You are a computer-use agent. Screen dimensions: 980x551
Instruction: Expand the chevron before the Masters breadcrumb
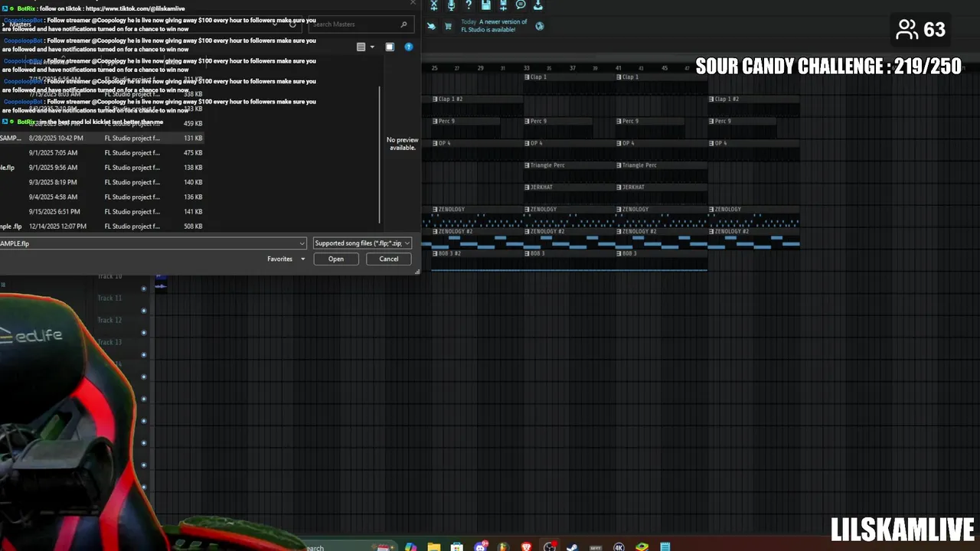click(x=4, y=24)
